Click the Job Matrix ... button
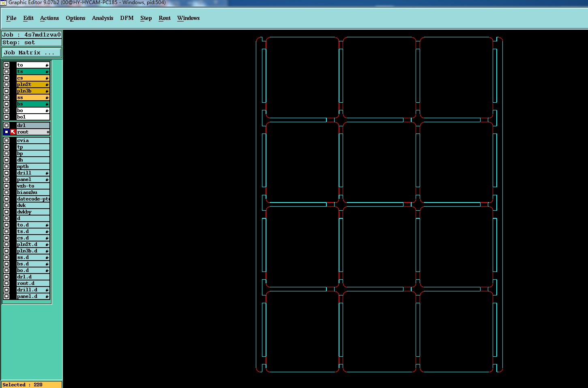588x388 pixels. [32, 53]
